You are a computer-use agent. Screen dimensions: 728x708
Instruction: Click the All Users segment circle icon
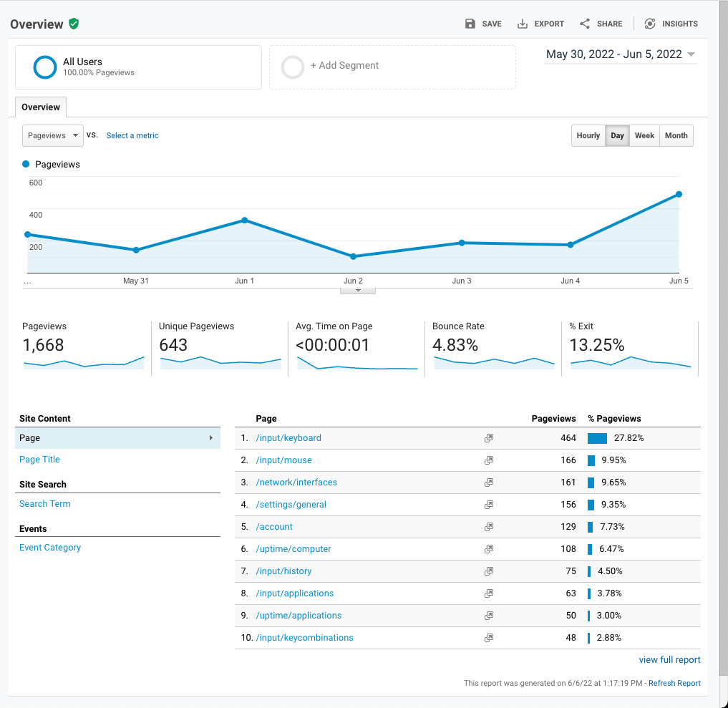[x=45, y=67]
